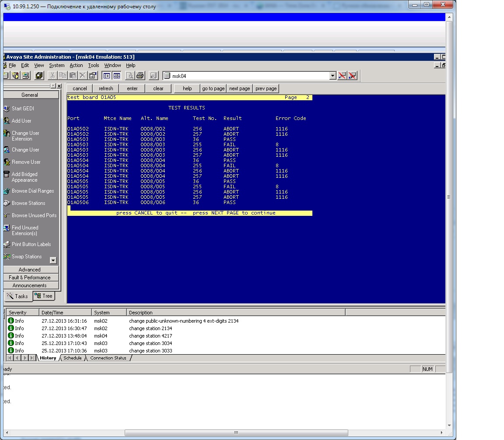Open the msk04 system dropdown arrow
Screen dimensions: 504x440
pos(332,76)
